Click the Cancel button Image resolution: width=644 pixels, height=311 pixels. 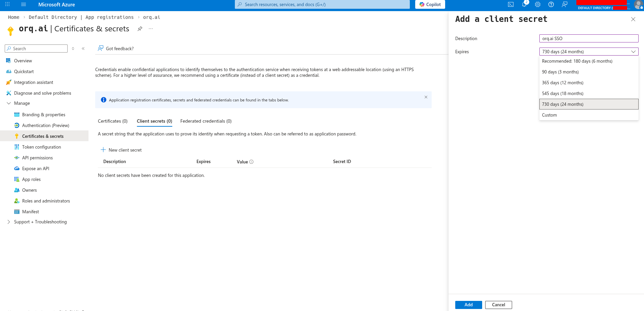[498, 305]
